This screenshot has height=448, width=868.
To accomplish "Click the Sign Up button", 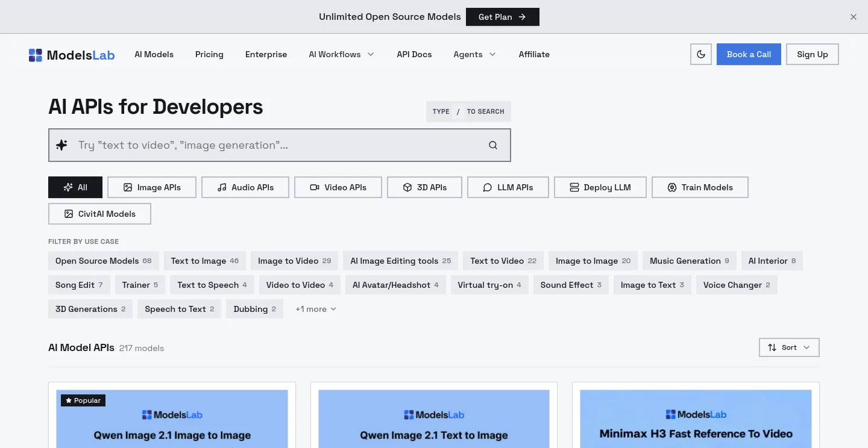I will click(x=813, y=54).
